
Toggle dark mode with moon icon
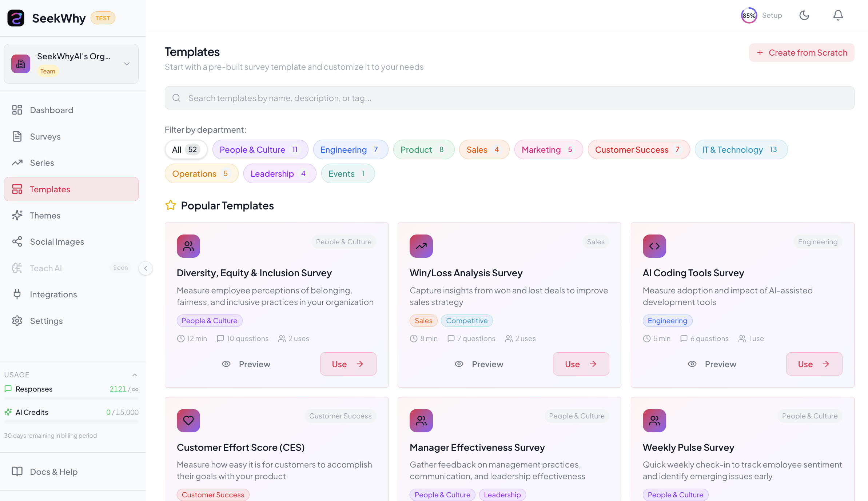pyautogui.click(x=804, y=15)
